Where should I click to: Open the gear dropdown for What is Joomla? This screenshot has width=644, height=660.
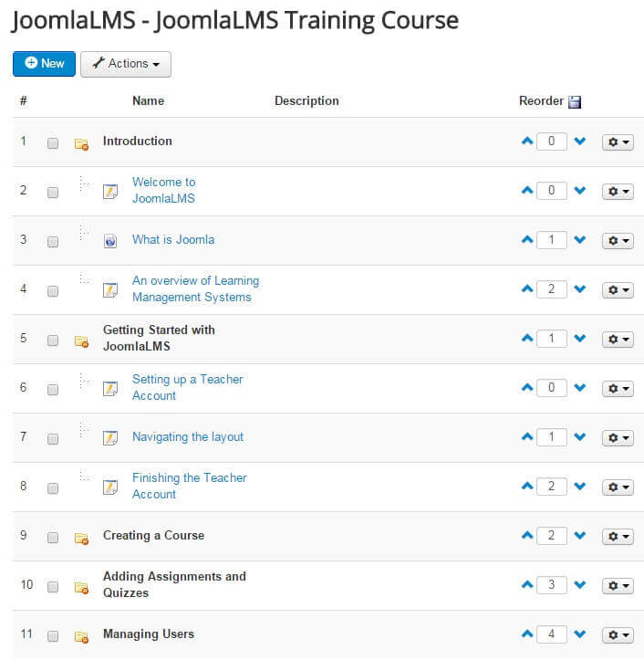tap(618, 241)
